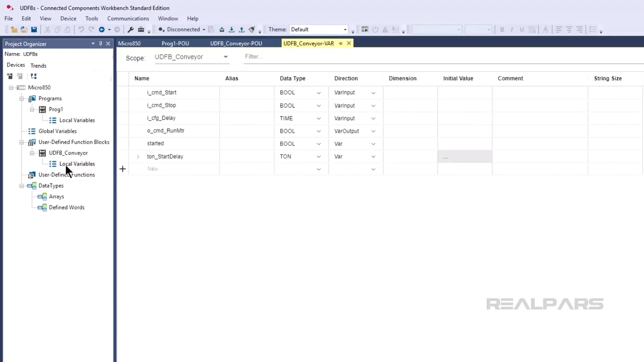Select Defined Words tree item
644x362 pixels.
coord(66,207)
